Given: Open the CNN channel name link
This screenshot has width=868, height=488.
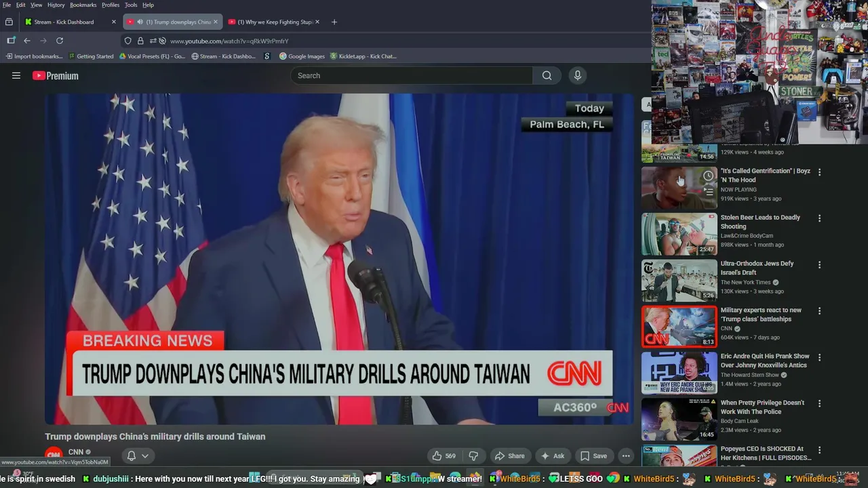Looking at the screenshot, I should click(x=76, y=452).
